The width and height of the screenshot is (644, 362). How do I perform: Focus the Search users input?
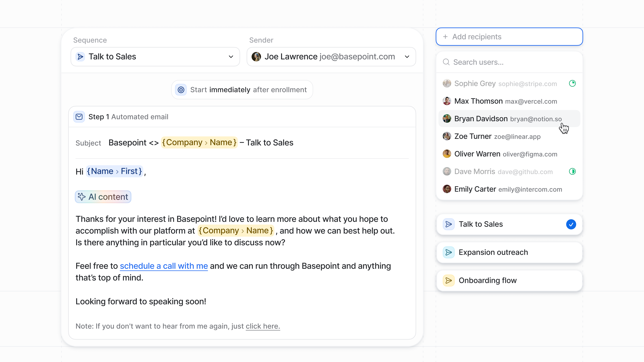click(x=509, y=62)
